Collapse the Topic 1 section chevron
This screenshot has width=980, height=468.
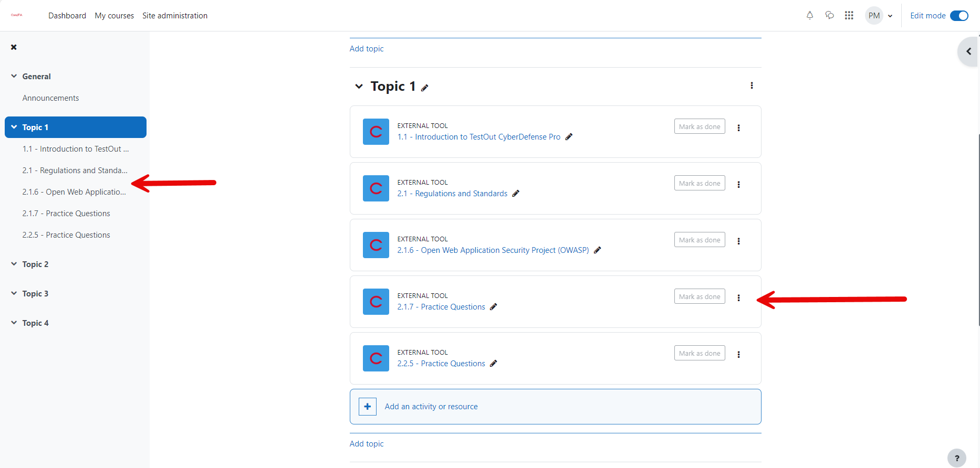[x=359, y=86]
